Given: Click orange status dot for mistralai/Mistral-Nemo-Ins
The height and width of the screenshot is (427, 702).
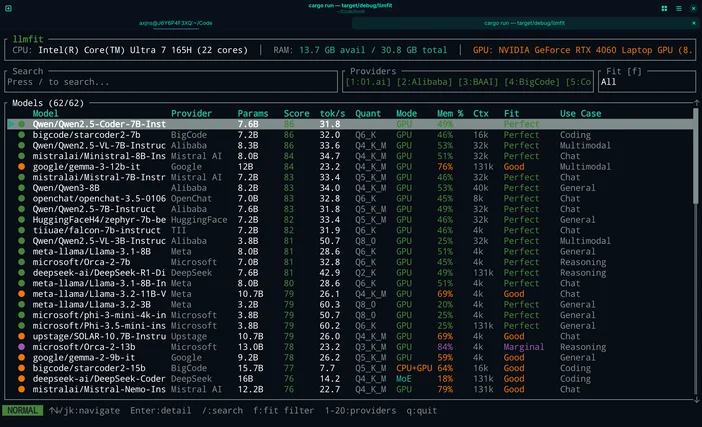Looking at the screenshot, I should pos(21,390).
